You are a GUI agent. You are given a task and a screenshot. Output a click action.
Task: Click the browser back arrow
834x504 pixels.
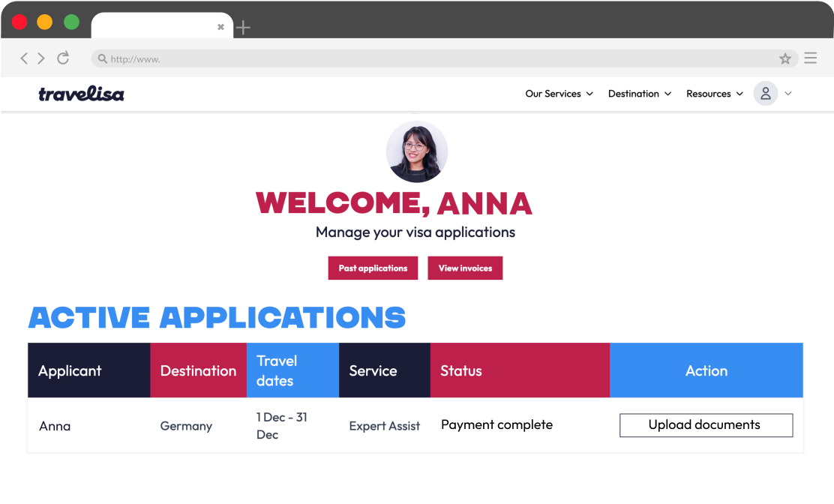(24, 58)
